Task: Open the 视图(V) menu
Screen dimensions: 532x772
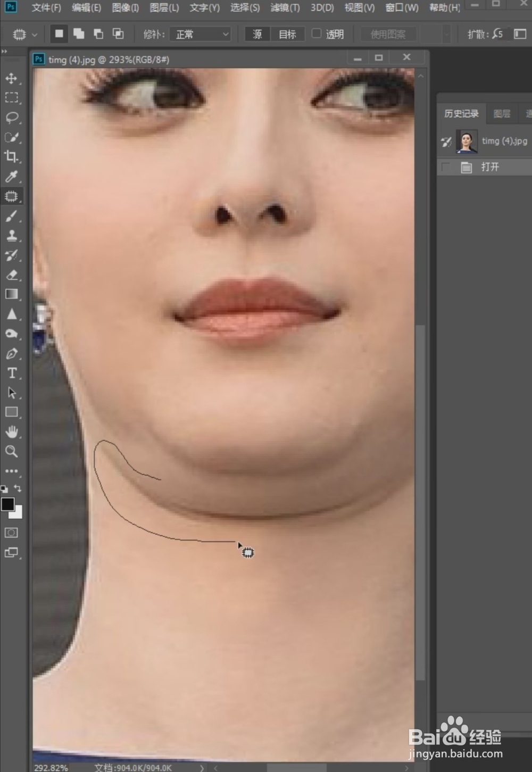Action: pos(360,7)
